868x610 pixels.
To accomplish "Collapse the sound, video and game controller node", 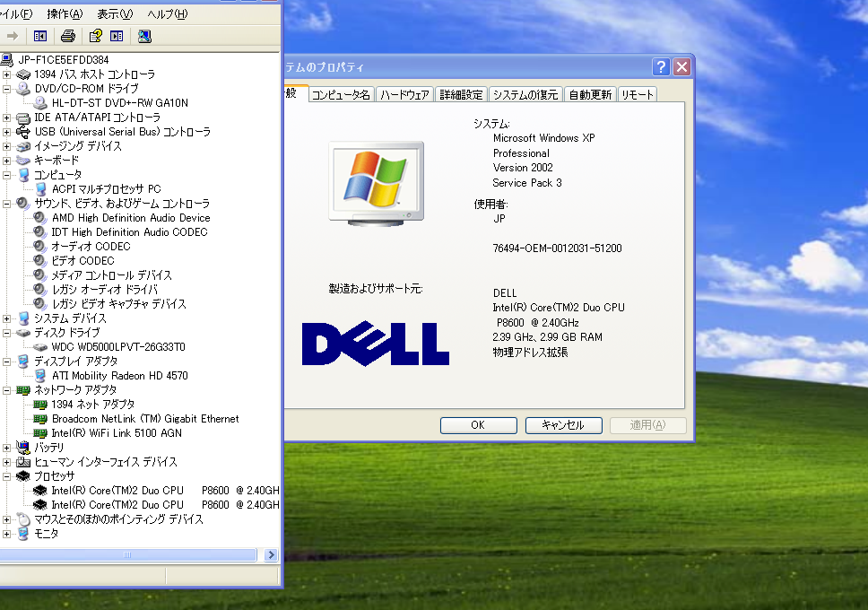I will pyautogui.click(x=6, y=204).
